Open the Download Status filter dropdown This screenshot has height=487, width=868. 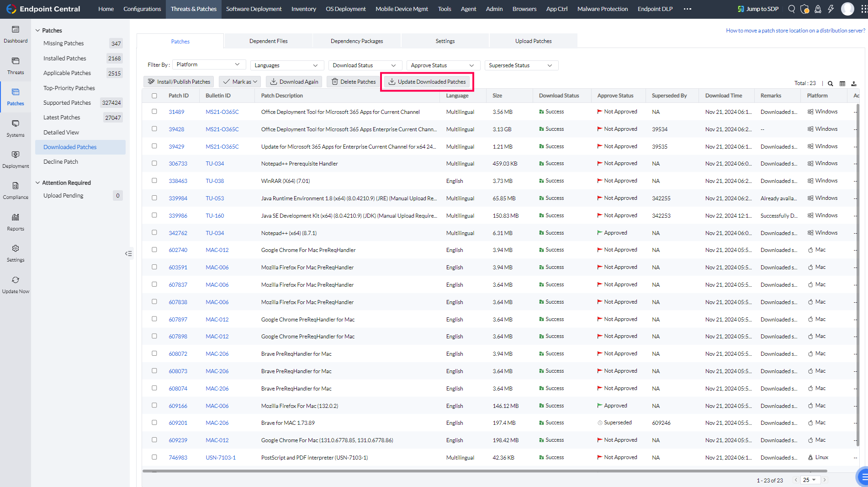(x=365, y=65)
